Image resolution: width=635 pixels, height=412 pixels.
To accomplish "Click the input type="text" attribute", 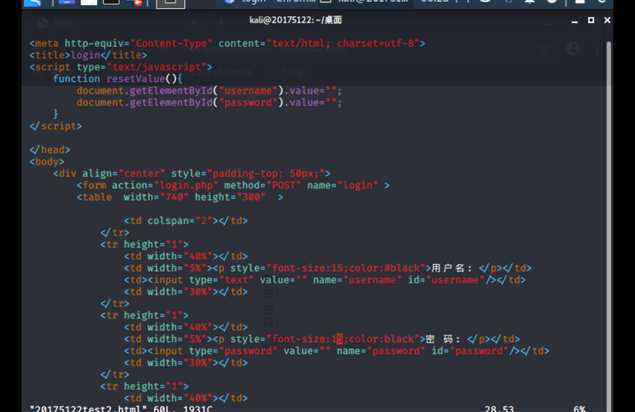I will tap(221, 280).
